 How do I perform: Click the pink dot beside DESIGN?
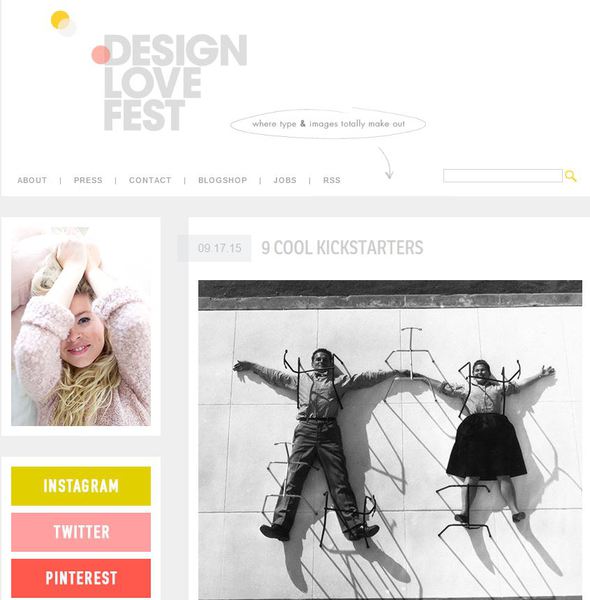(x=101, y=55)
